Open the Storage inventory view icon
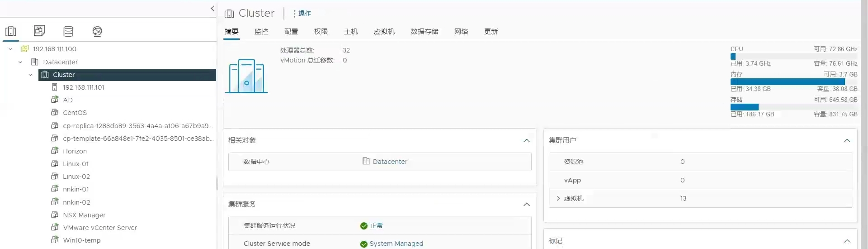Viewport: 868px width, 249px height. coord(68,31)
